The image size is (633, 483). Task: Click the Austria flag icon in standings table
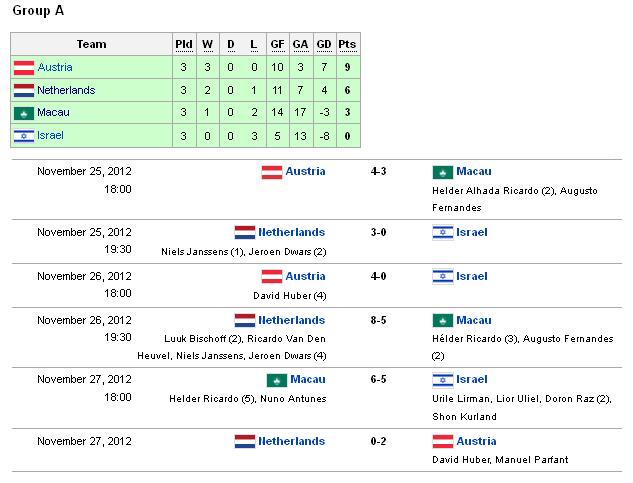(24, 68)
